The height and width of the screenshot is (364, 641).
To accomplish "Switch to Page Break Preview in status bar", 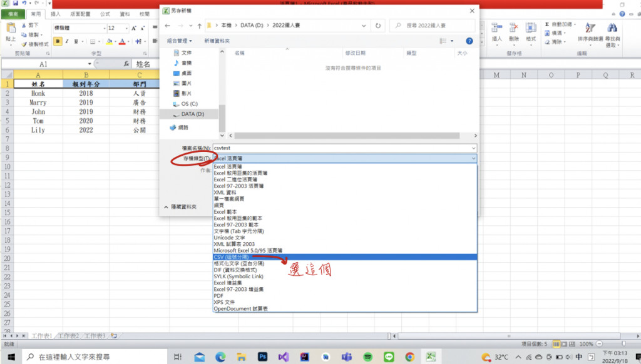I will pos(572,344).
